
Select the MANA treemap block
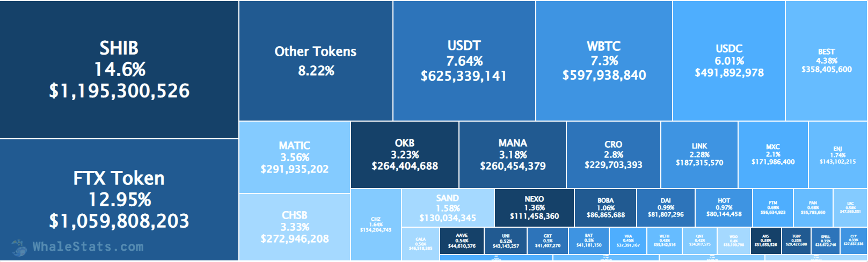click(513, 154)
